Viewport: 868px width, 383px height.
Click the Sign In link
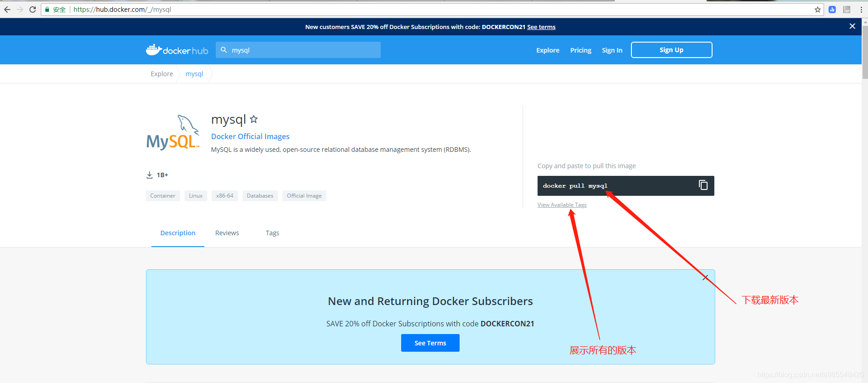[612, 50]
